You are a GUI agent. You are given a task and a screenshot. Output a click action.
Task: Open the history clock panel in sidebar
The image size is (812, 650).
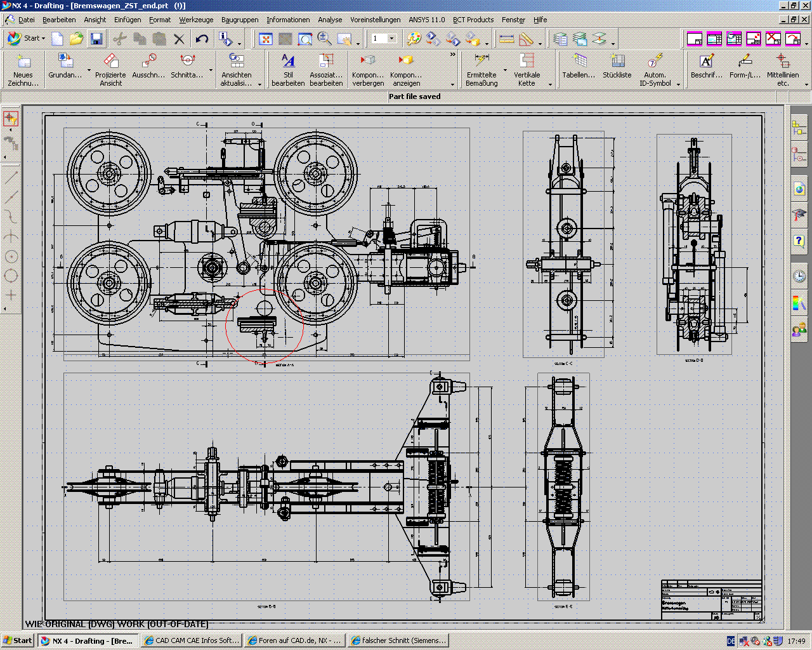(x=799, y=276)
